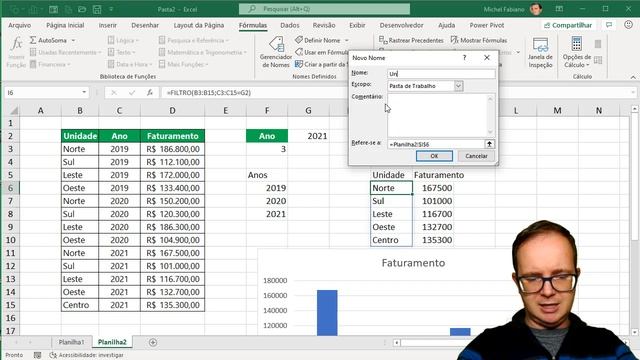
Task: Open the Arquivo tab
Action: 20,25
